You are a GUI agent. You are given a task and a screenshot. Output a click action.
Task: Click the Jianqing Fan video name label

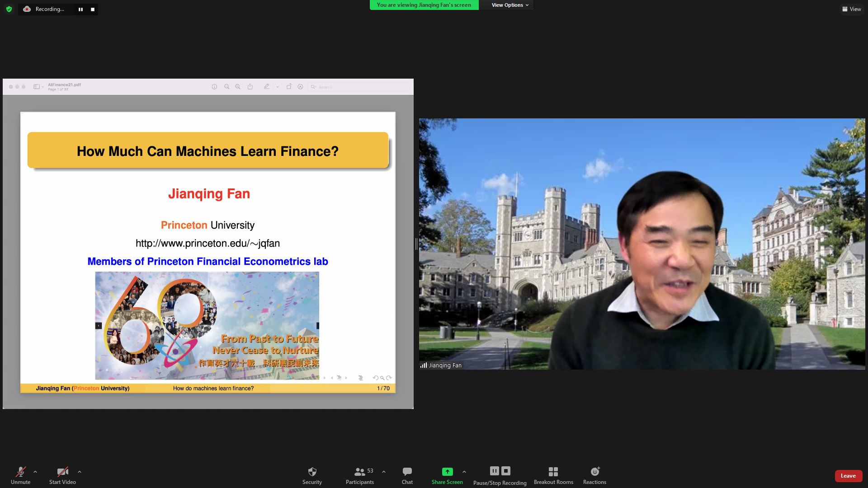[x=441, y=365]
